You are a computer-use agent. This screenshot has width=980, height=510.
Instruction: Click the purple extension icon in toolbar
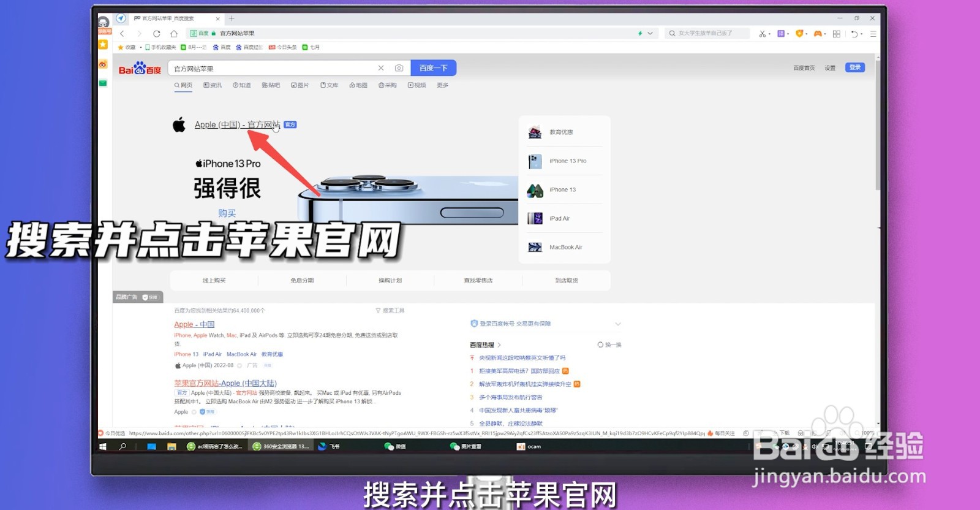coord(781,34)
